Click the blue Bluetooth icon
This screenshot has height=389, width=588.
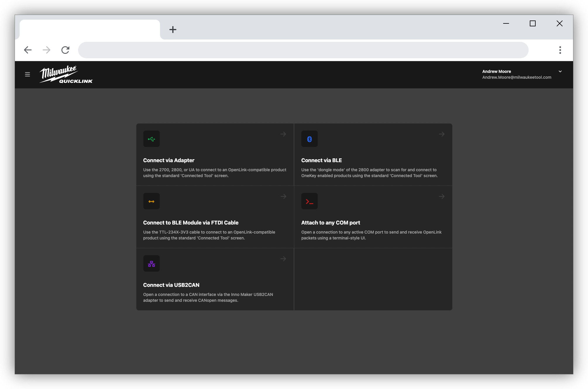pyautogui.click(x=310, y=139)
